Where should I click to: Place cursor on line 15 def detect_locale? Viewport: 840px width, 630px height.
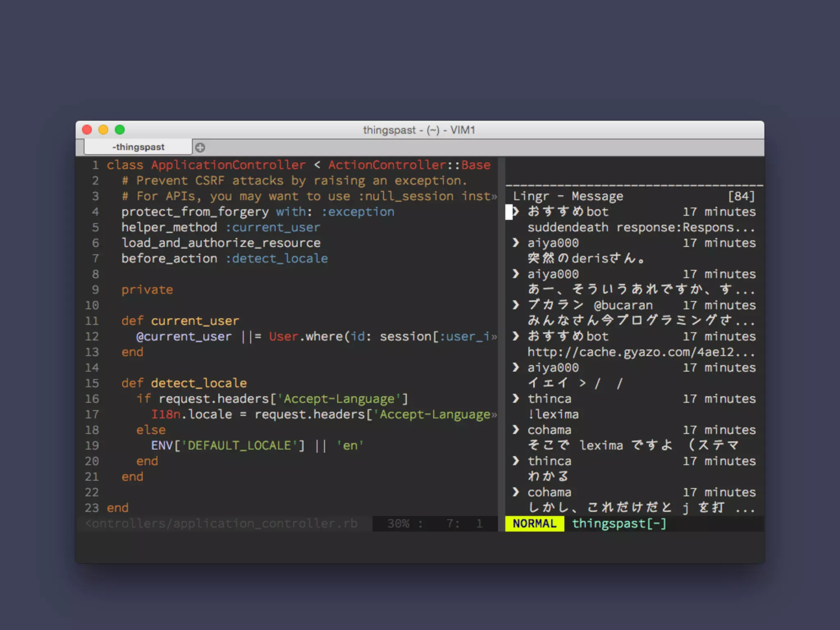coord(184,383)
